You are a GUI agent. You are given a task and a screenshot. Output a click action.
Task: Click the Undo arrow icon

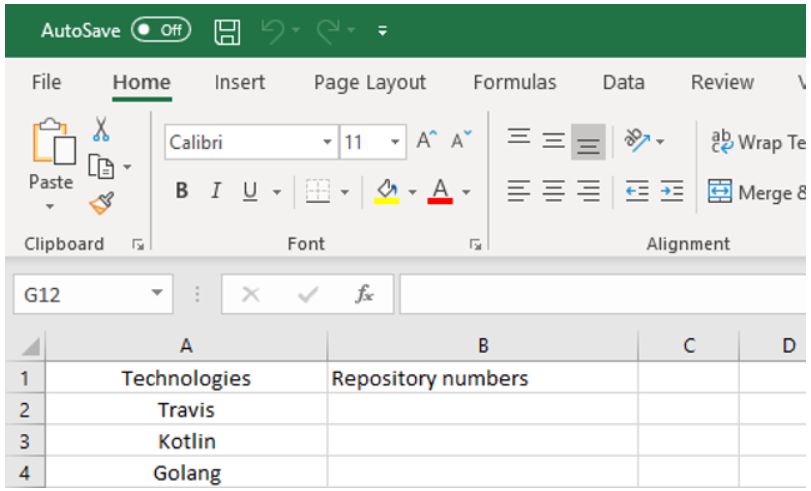pos(273,31)
